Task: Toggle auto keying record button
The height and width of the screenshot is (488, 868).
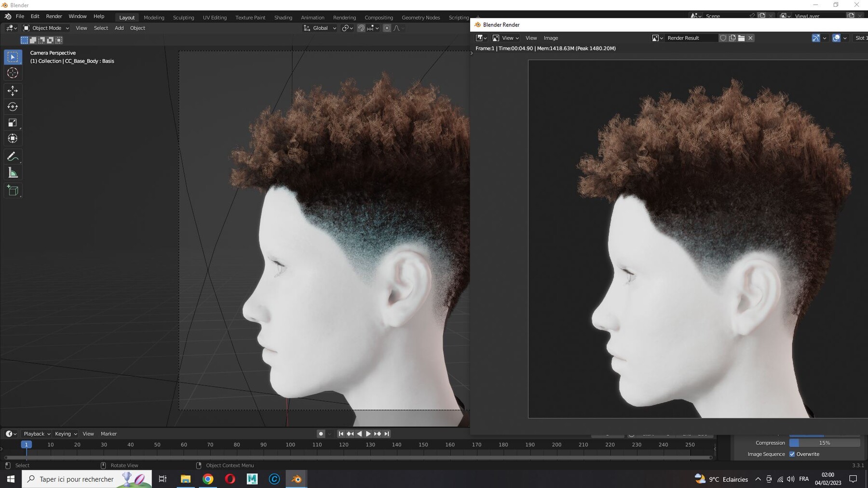Action: [x=321, y=434]
